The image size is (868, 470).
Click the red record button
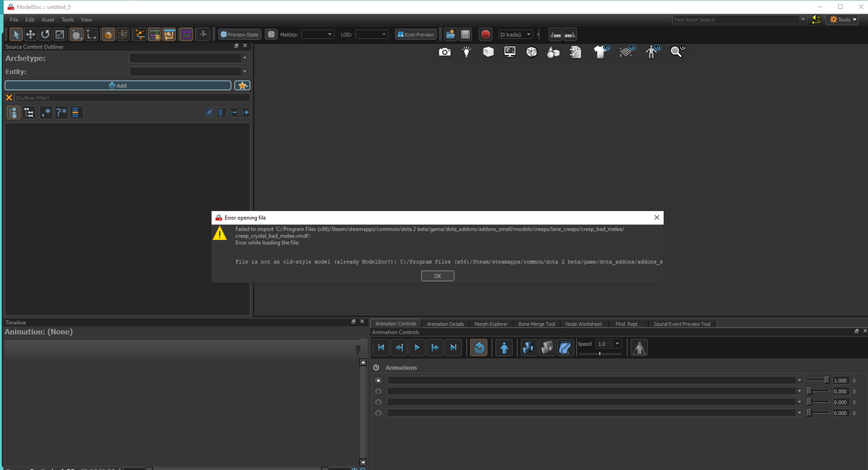(486, 34)
